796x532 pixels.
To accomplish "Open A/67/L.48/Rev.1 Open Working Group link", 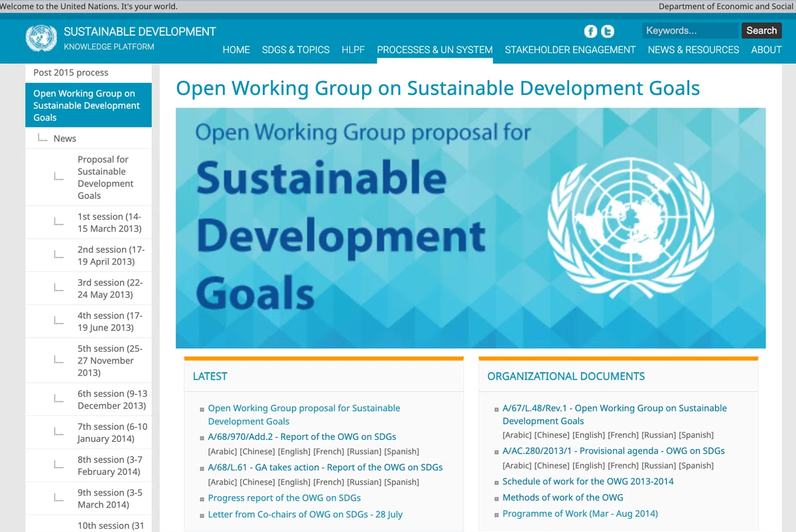I will click(x=614, y=415).
